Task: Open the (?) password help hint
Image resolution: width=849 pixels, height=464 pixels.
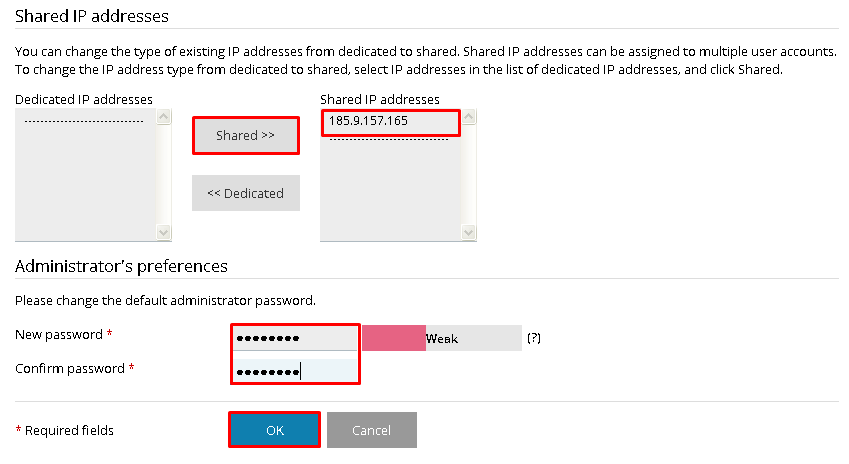Action: pos(534,339)
